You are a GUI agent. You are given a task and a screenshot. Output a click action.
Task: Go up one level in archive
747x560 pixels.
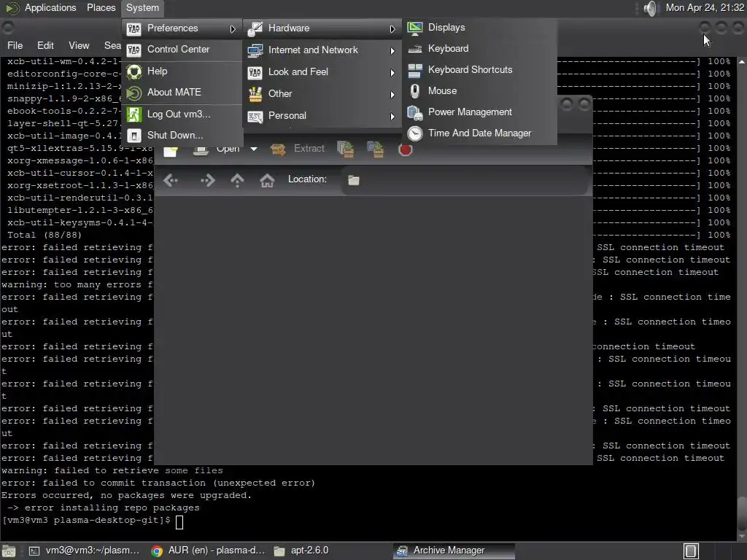(x=237, y=181)
